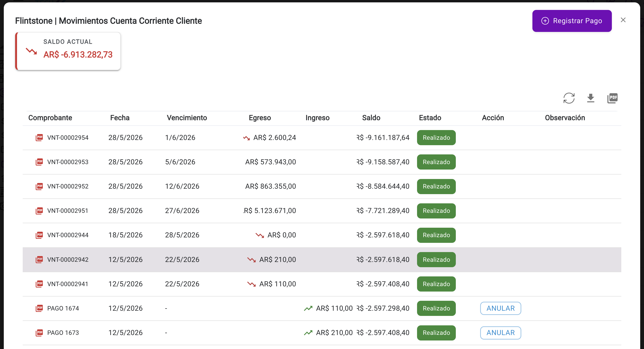Click egreso amount AR$ 863.355,00
The height and width of the screenshot is (349, 644).
[x=270, y=186]
